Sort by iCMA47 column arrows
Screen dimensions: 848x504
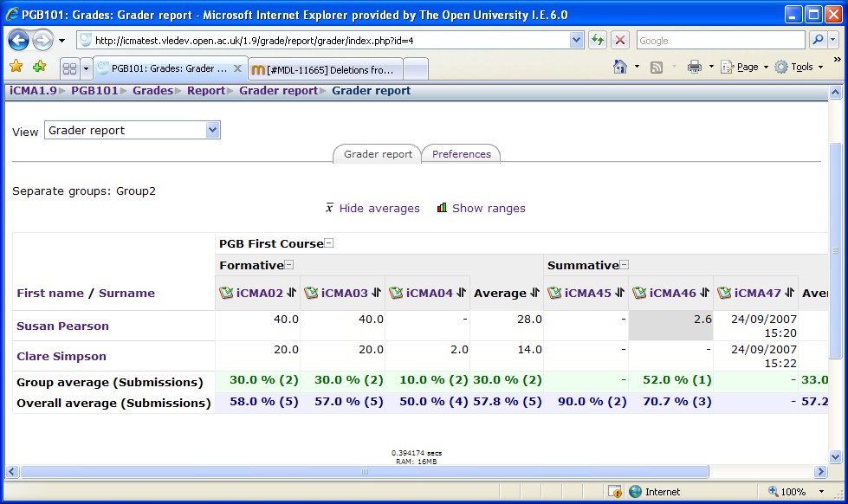(790, 293)
